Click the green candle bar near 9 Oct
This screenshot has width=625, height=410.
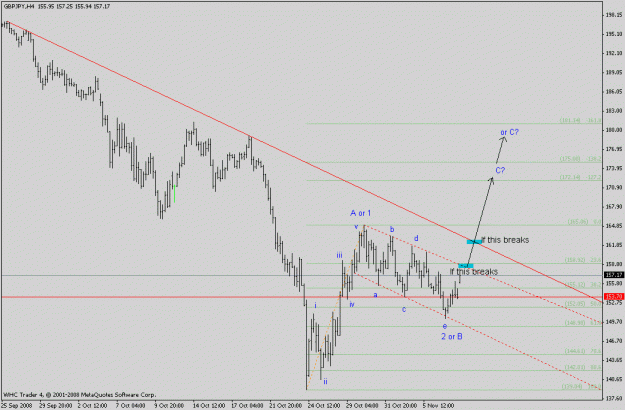(x=175, y=194)
